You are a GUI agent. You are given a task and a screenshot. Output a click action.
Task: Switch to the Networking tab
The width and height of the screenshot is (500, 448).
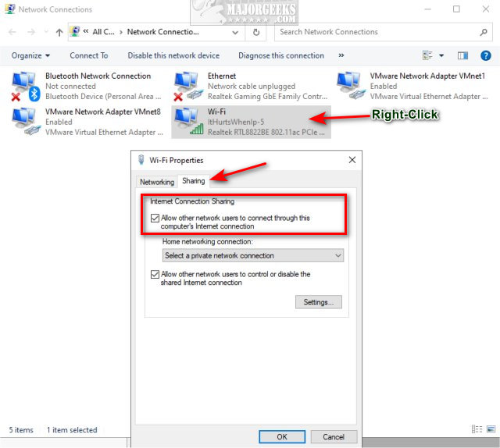(x=157, y=182)
